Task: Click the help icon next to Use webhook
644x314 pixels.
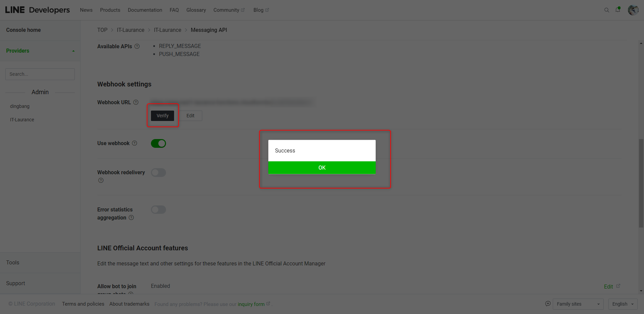Action: pos(135,143)
